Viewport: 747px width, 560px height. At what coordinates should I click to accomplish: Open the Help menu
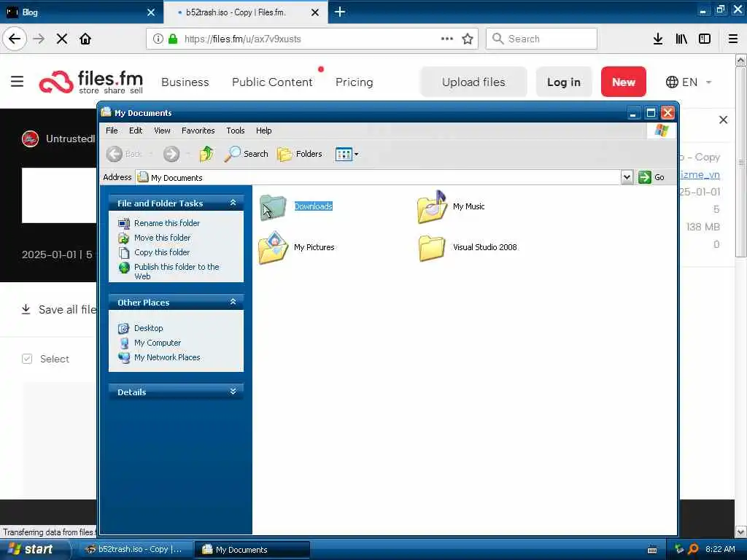263,131
